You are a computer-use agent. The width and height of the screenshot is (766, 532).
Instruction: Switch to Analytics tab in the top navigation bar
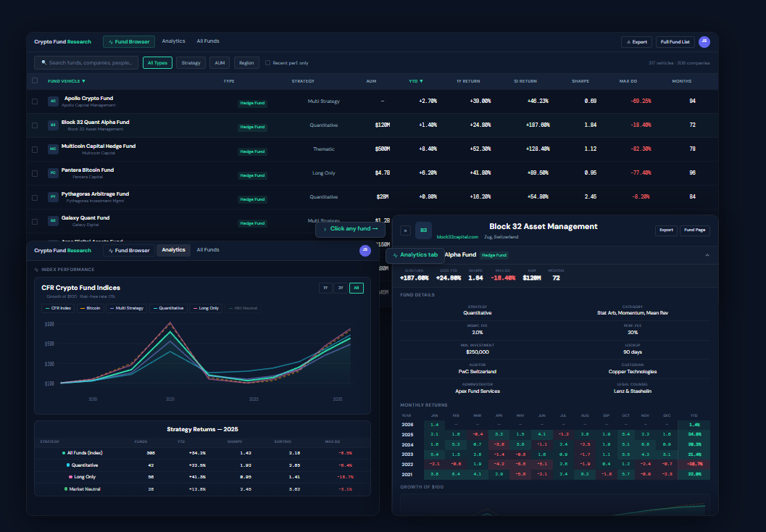[x=173, y=41]
